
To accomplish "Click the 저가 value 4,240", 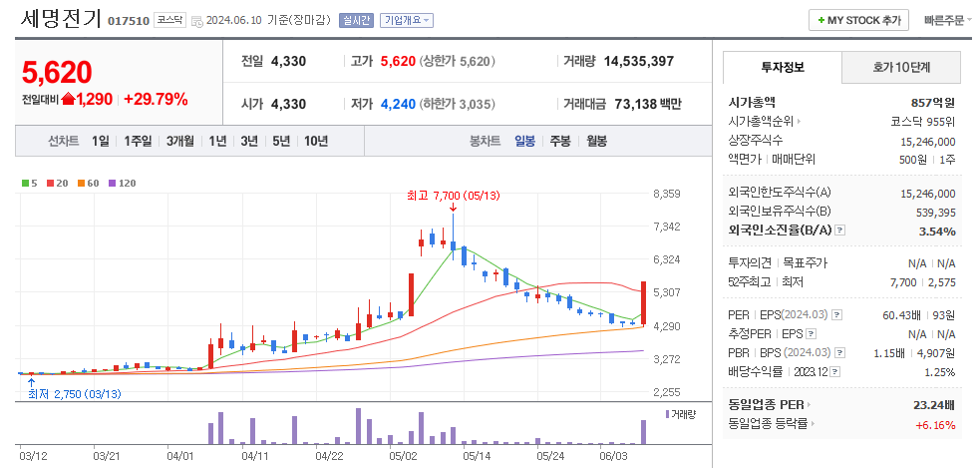I will 398,104.
